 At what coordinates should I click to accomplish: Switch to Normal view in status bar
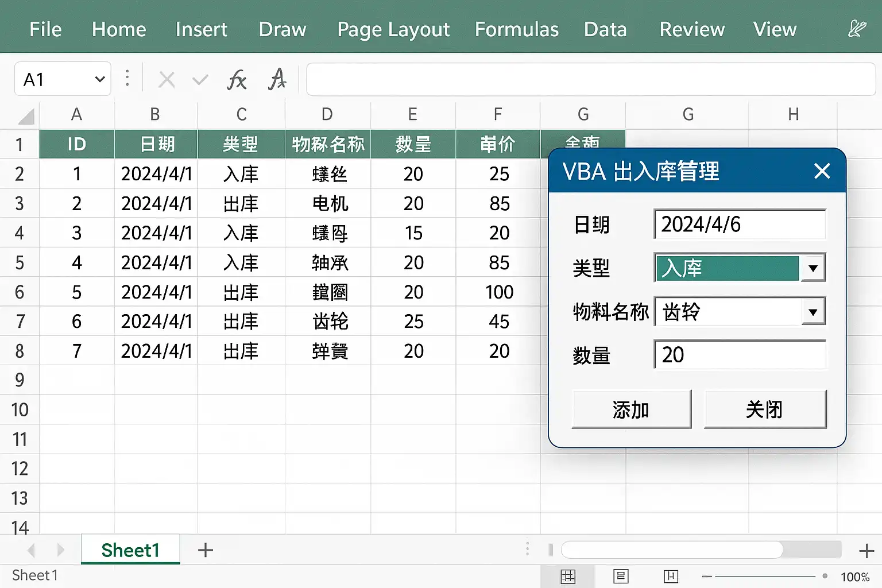point(568,576)
